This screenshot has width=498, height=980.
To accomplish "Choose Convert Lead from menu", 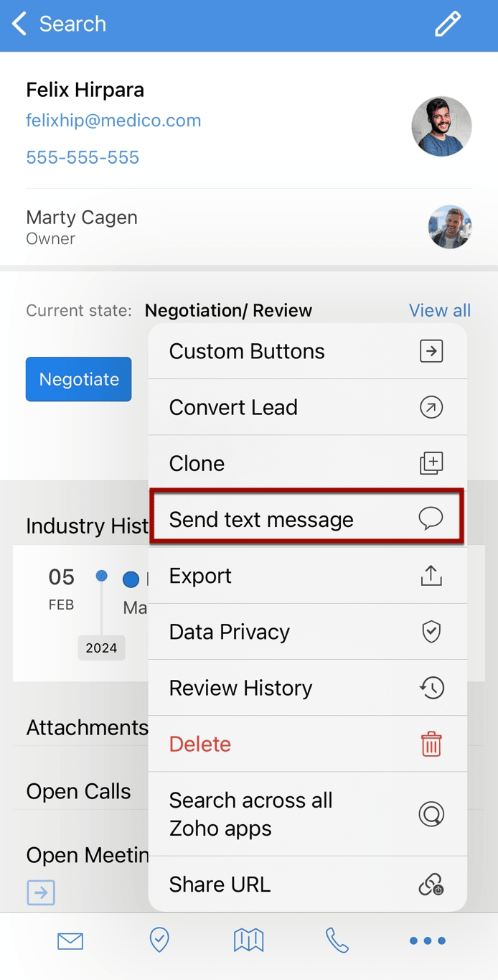I will 307,407.
